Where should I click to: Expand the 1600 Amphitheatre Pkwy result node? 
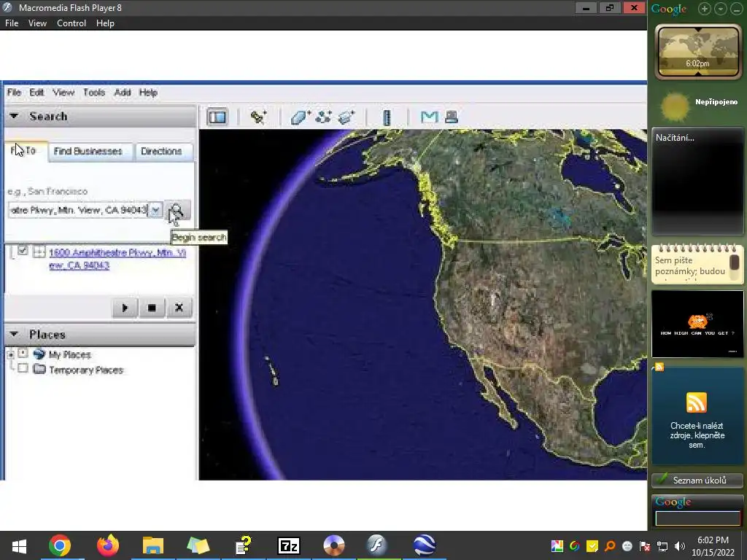[39, 252]
